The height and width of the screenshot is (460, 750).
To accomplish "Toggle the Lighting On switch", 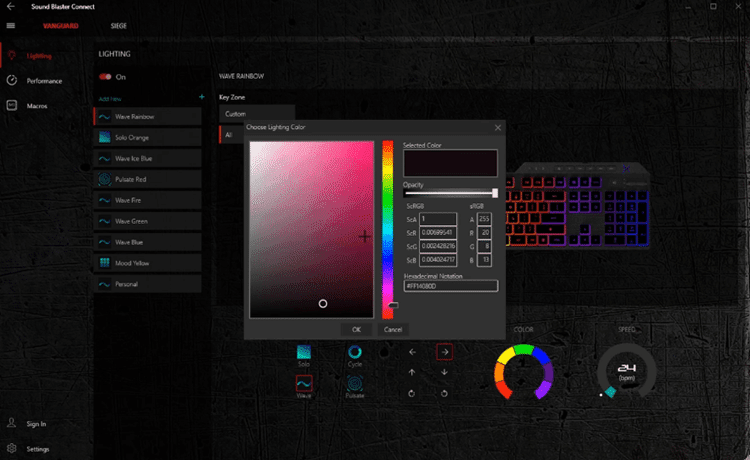I will click(x=105, y=77).
